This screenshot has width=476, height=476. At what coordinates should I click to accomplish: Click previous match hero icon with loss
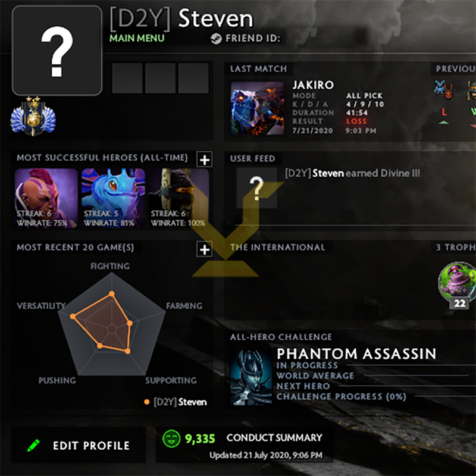tap(443, 90)
